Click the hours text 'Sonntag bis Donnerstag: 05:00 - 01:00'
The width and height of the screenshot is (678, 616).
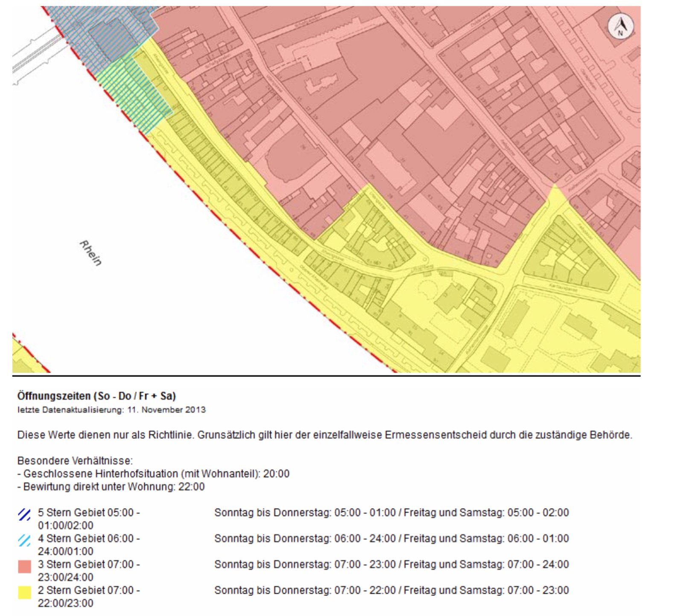click(305, 513)
